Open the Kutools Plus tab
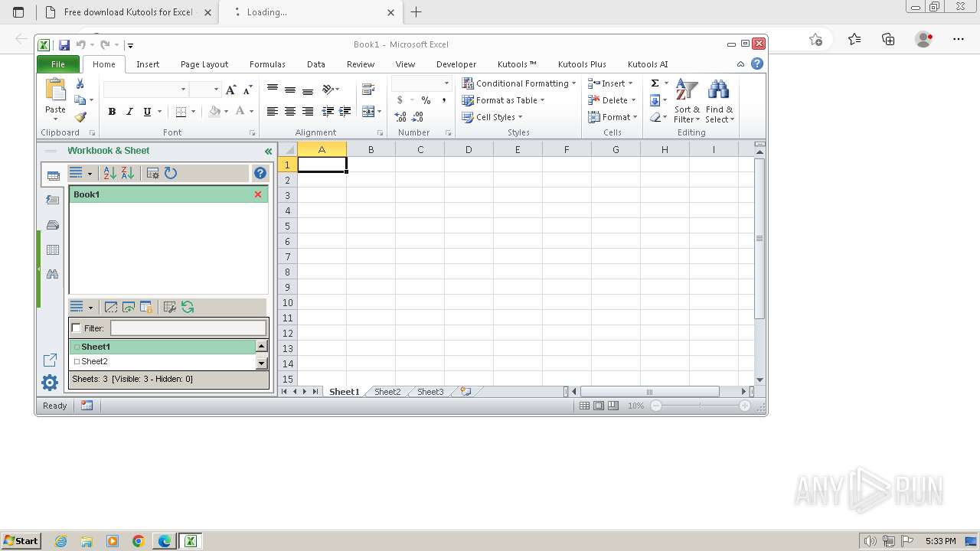The width and height of the screenshot is (980, 551). 582,64
